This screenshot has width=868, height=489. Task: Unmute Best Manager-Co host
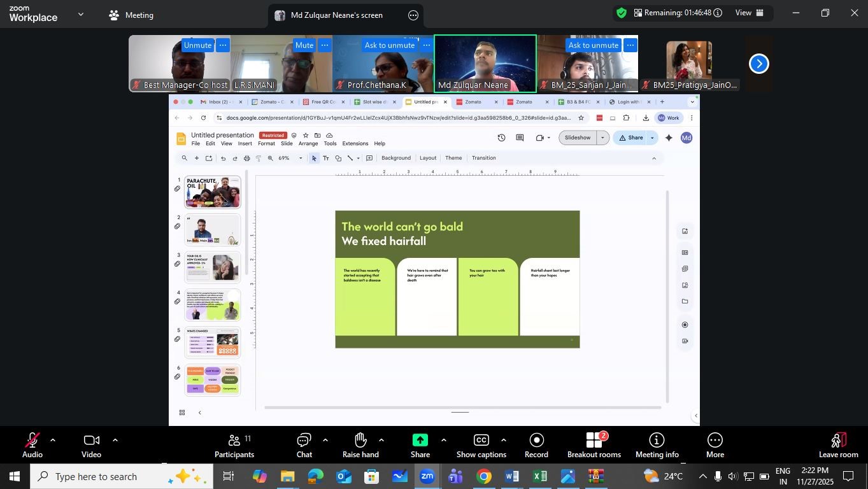pyautogui.click(x=197, y=45)
